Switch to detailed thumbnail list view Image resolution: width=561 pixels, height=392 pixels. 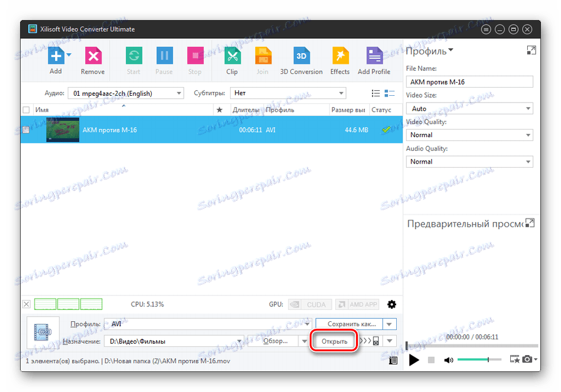click(x=389, y=94)
